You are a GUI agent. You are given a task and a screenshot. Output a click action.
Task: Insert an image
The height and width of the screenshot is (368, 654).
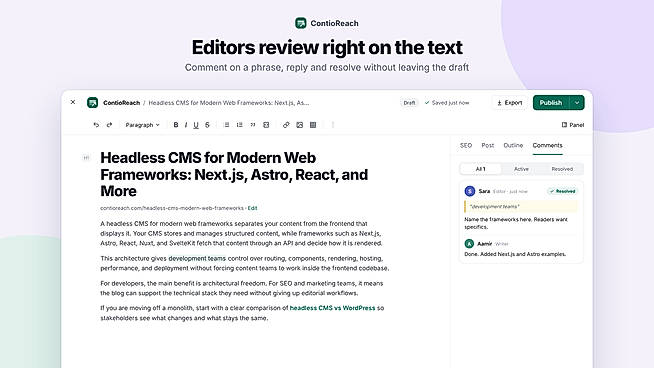(x=299, y=125)
